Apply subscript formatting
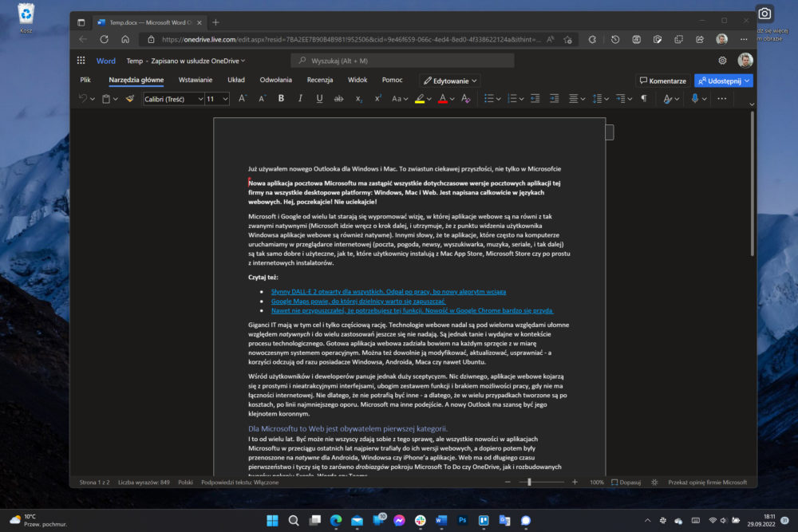This screenshot has height=532, width=798. click(x=359, y=99)
